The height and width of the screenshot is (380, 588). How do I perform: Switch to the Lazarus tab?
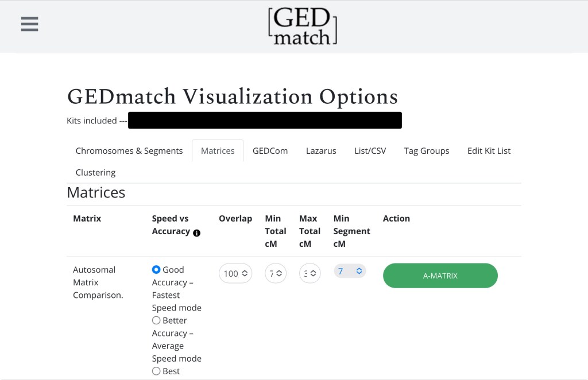(x=321, y=151)
